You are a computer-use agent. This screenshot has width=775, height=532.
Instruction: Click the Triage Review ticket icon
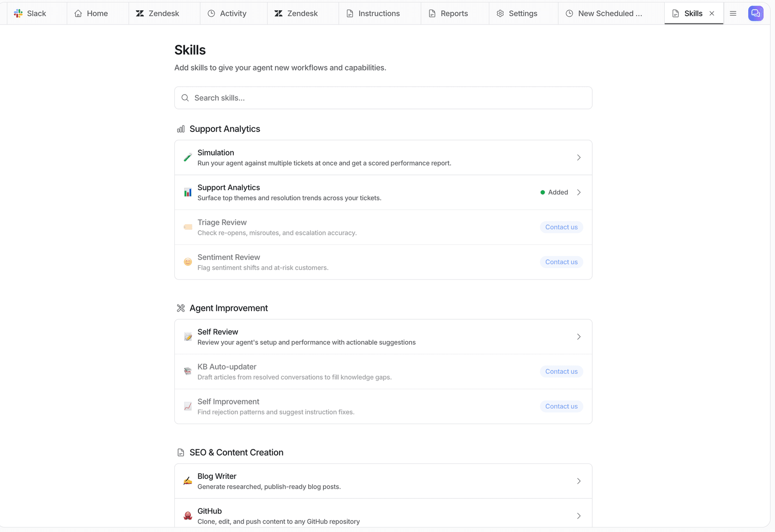pyautogui.click(x=188, y=227)
